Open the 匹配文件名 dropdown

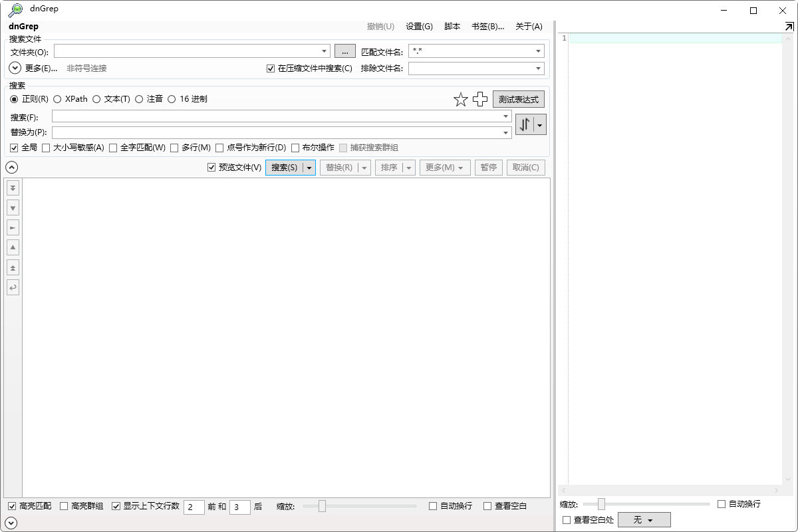coord(537,51)
